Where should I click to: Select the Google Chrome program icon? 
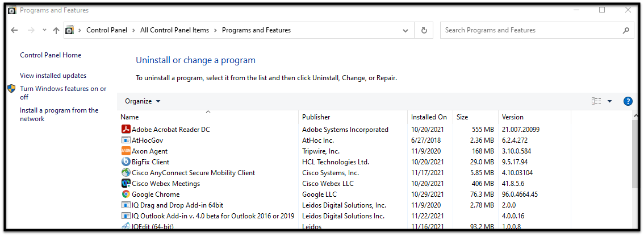point(126,194)
